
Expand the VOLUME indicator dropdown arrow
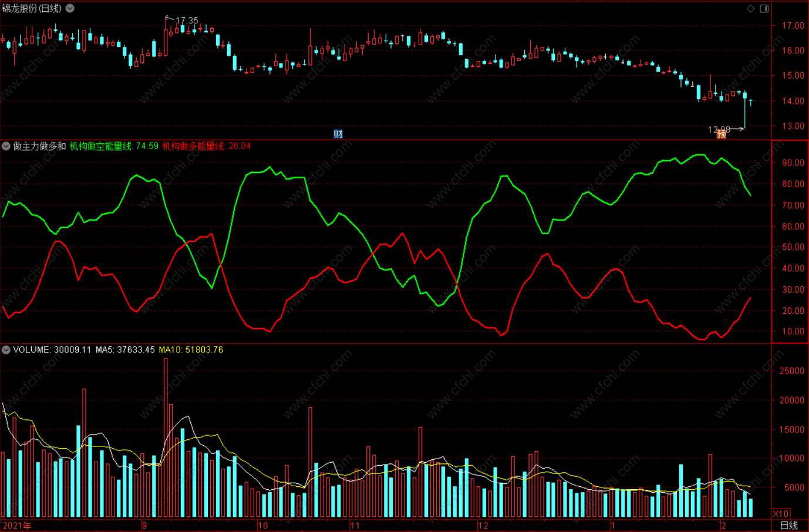(x=6, y=350)
